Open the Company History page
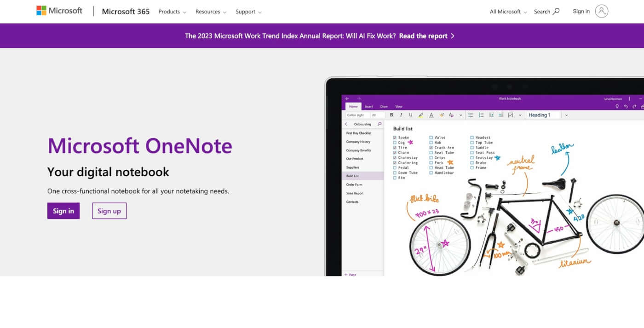The height and width of the screenshot is (328, 644). coord(357,141)
